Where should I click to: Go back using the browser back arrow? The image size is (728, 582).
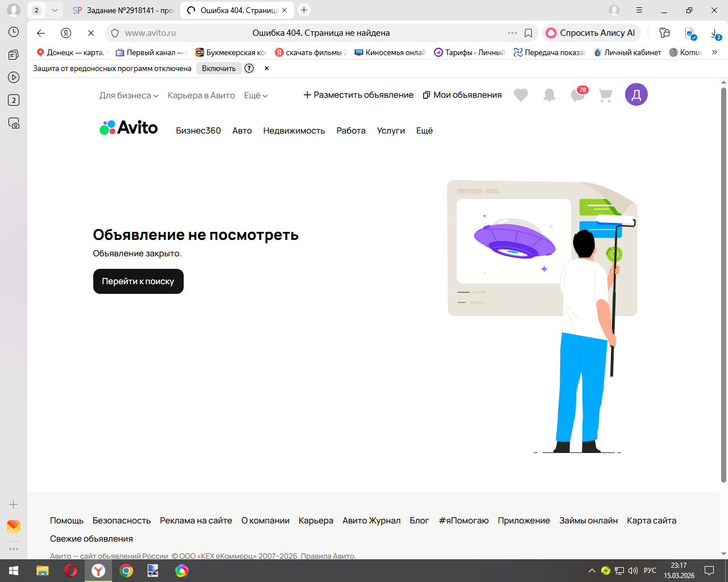(x=41, y=33)
